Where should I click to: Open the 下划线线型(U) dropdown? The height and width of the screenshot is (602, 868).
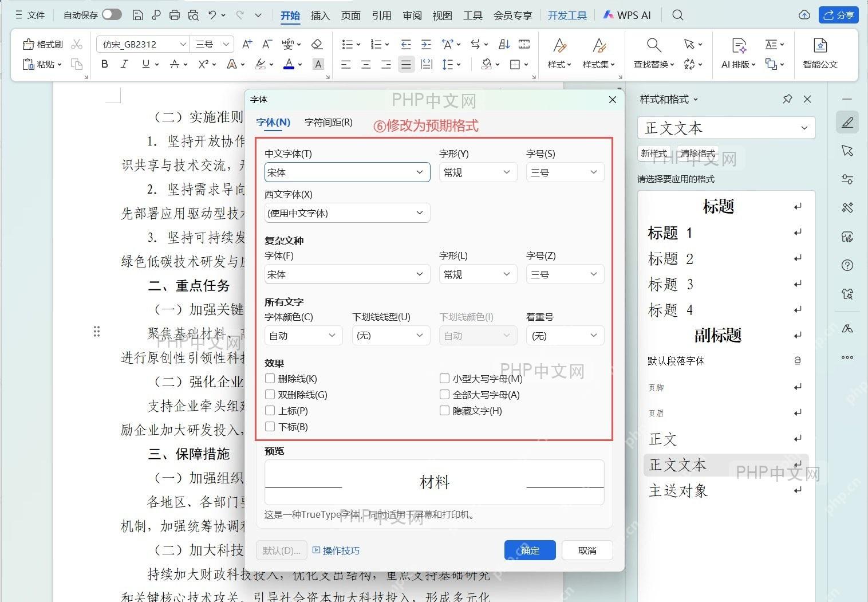coord(391,336)
